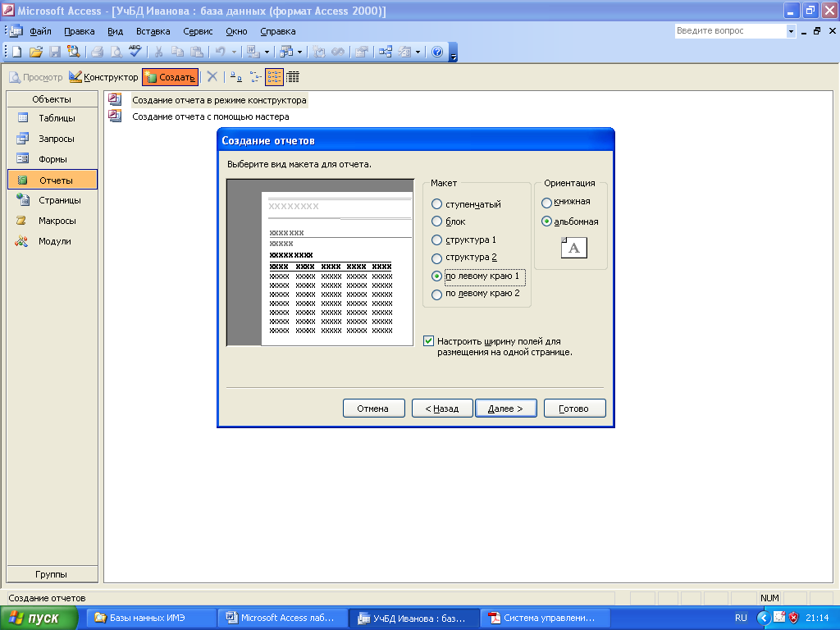Switch to Small Icons view

coord(256,77)
